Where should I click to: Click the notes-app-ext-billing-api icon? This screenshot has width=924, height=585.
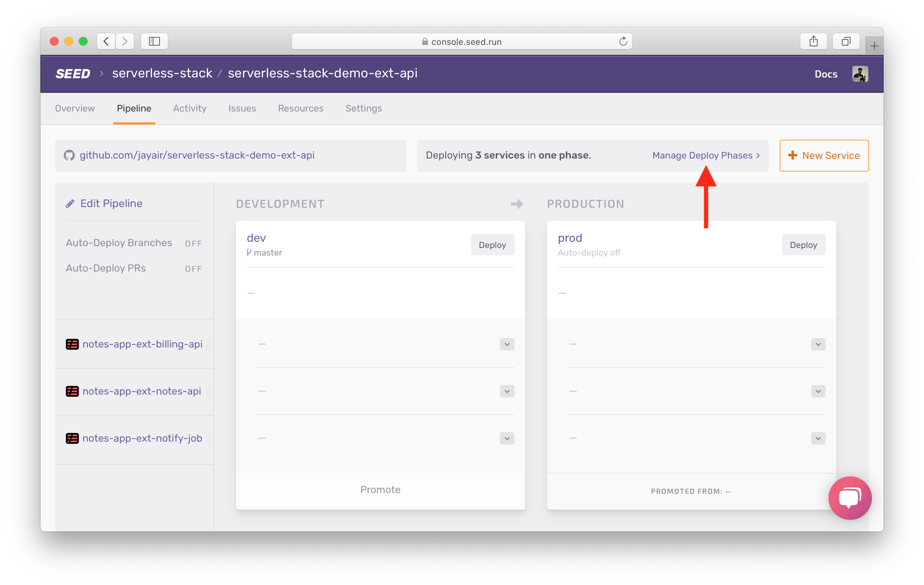coord(72,344)
